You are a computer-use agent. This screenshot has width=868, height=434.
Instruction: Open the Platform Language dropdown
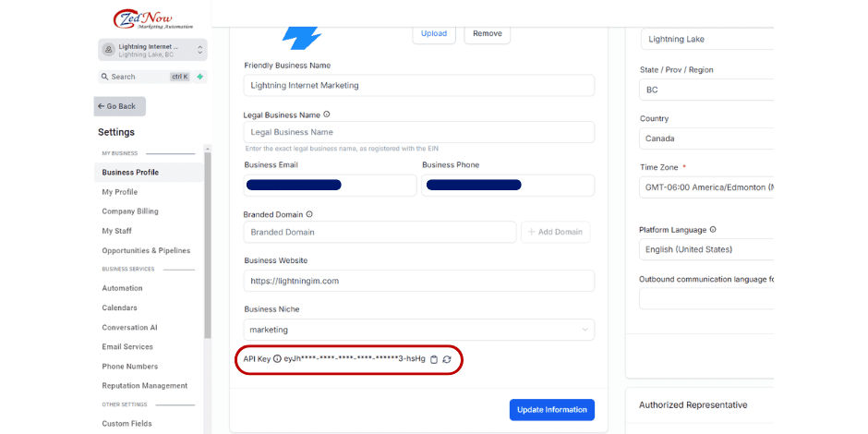pyautogui.click(x=706, y=249)
